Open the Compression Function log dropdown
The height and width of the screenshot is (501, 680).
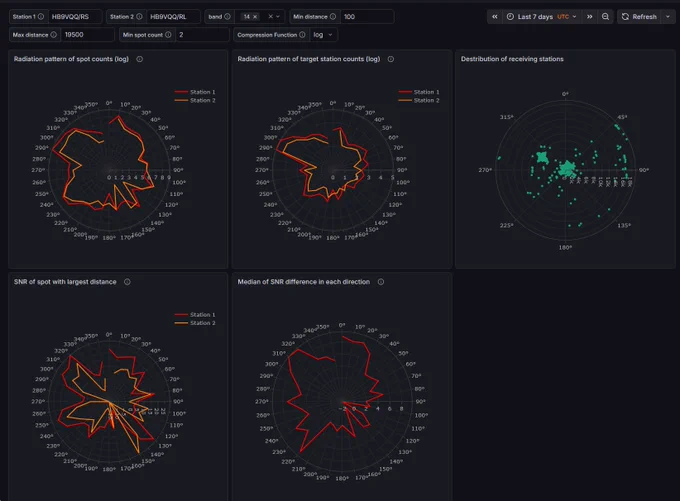point(324,35)
